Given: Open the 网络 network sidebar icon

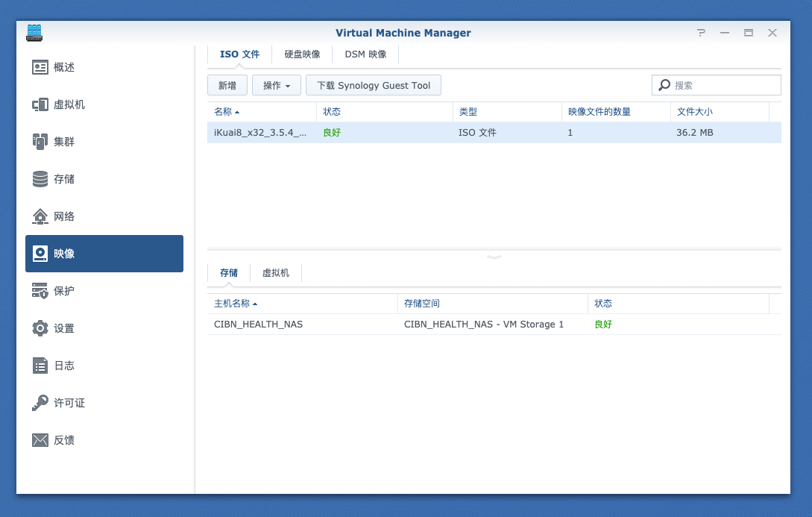Looking at the screenshot, I should point(40,216).
